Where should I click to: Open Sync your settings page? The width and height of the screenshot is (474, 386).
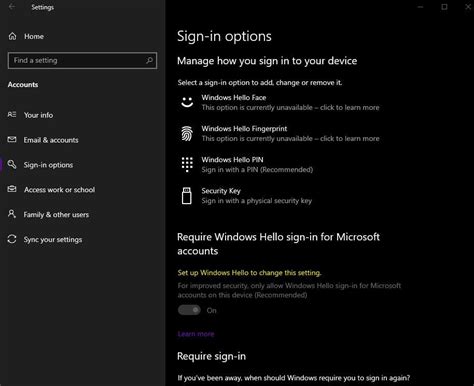(53, 240)
